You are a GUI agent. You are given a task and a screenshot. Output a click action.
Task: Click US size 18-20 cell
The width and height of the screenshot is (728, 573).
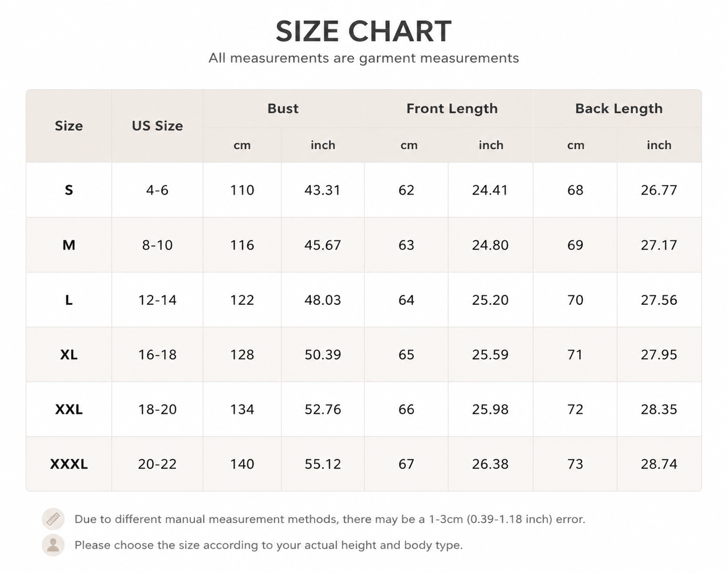tap(157, 409)
